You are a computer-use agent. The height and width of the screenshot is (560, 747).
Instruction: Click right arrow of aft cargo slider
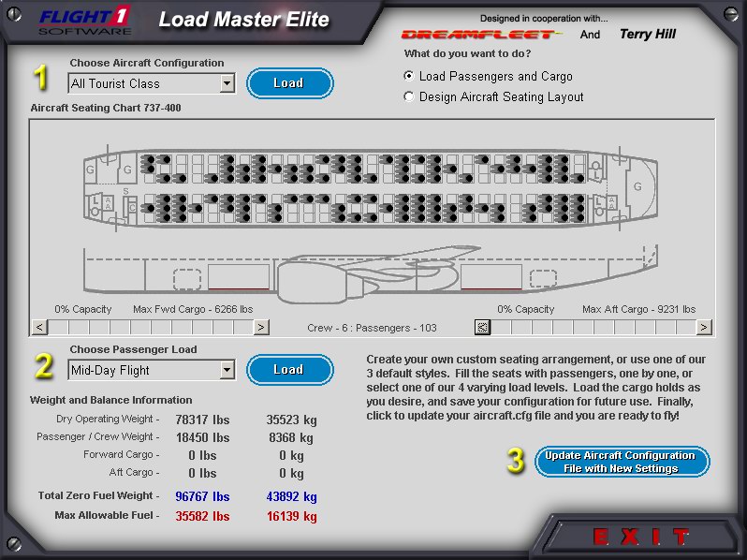703,327
